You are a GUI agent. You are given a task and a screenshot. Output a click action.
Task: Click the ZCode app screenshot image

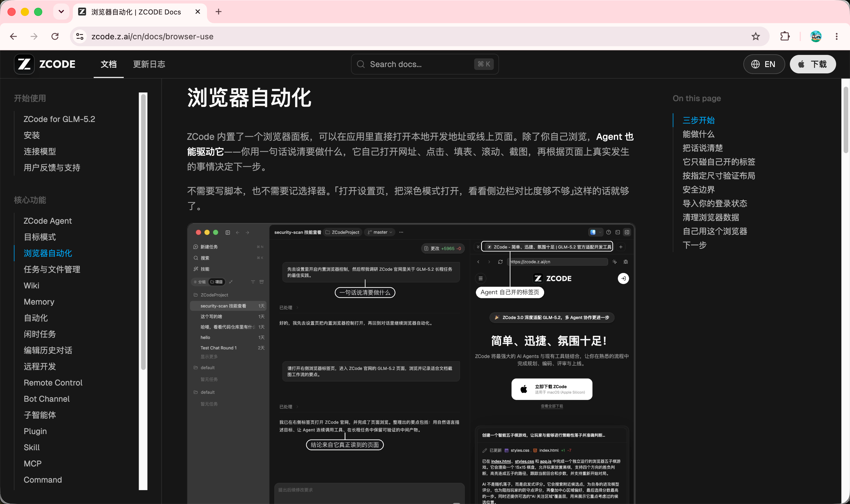411,363
